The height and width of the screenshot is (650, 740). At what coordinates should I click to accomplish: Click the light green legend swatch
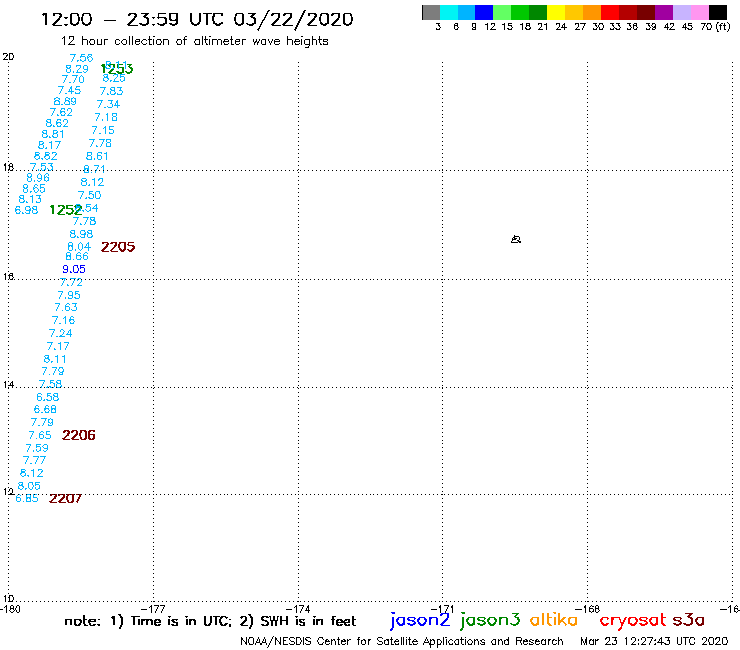[x=502, y=13]
